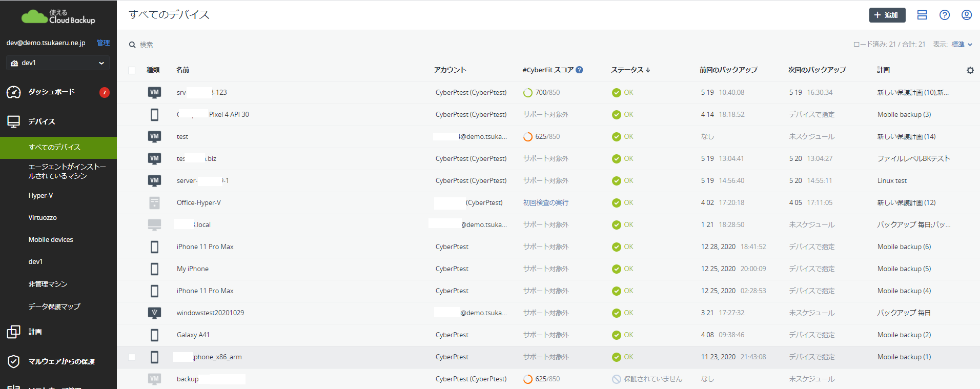Viewport: 980px width, 389px height.
Task: Sort by Status (ステータス) column header
Action: [630, 70]
